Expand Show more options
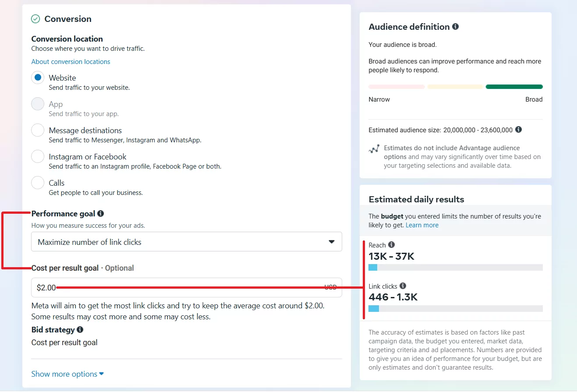The height and width of the screenshot is (392, 577). (67, 374)
